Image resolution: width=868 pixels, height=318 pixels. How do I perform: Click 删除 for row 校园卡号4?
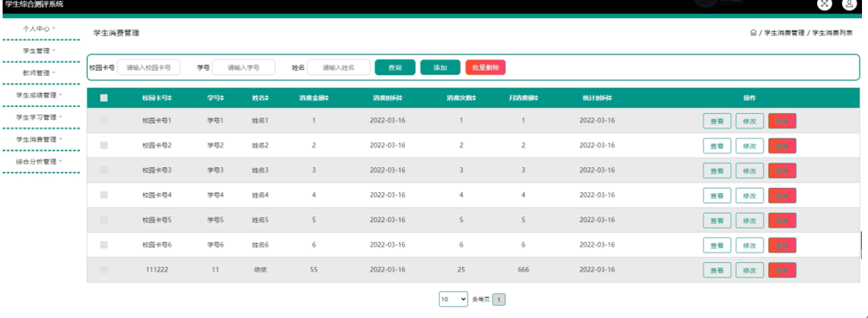click(782, 196)
